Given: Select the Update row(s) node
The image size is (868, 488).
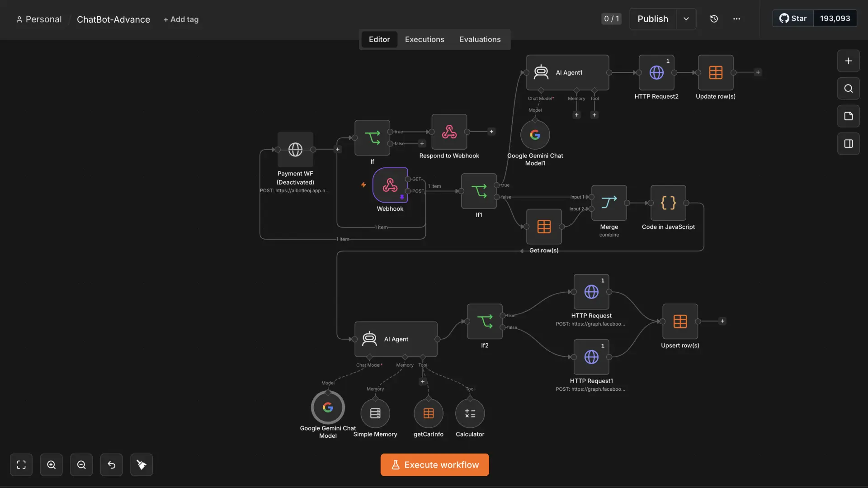Looking at the screenshot, I should tap(716, 72).
